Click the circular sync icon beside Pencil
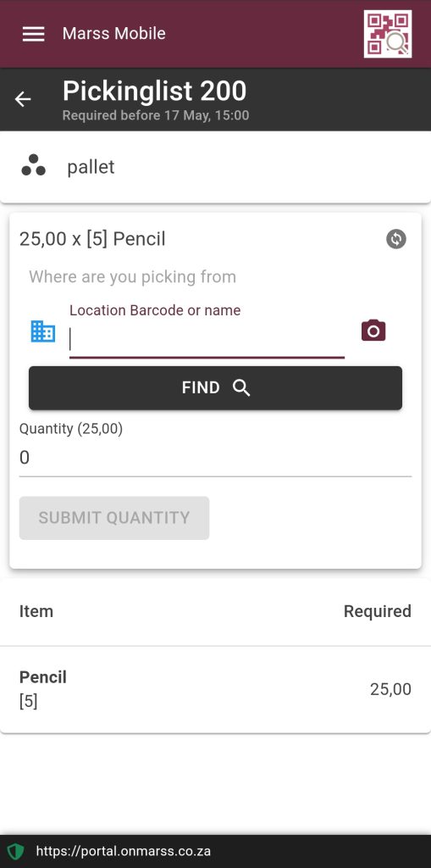Viewport: 431px width, 868px height. click(x=396, y=239)
